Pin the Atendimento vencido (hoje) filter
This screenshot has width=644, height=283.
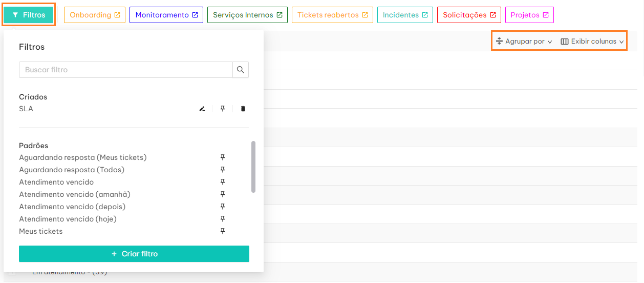coord(223,219)
